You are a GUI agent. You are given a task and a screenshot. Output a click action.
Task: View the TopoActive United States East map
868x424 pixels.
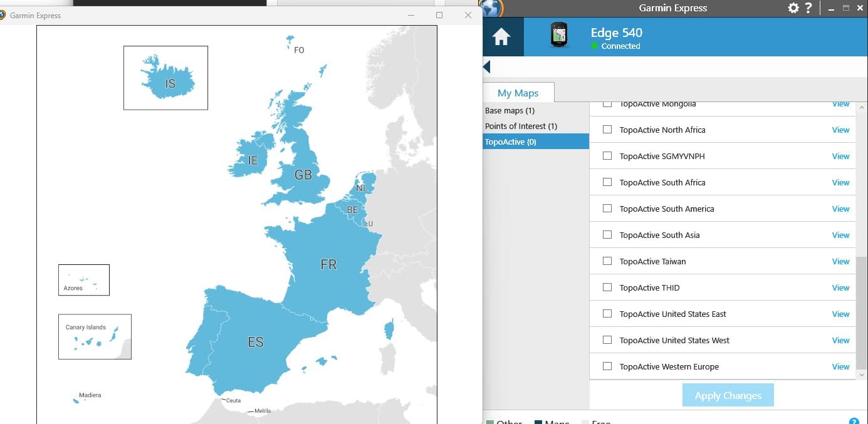click(x=840, y=314)
